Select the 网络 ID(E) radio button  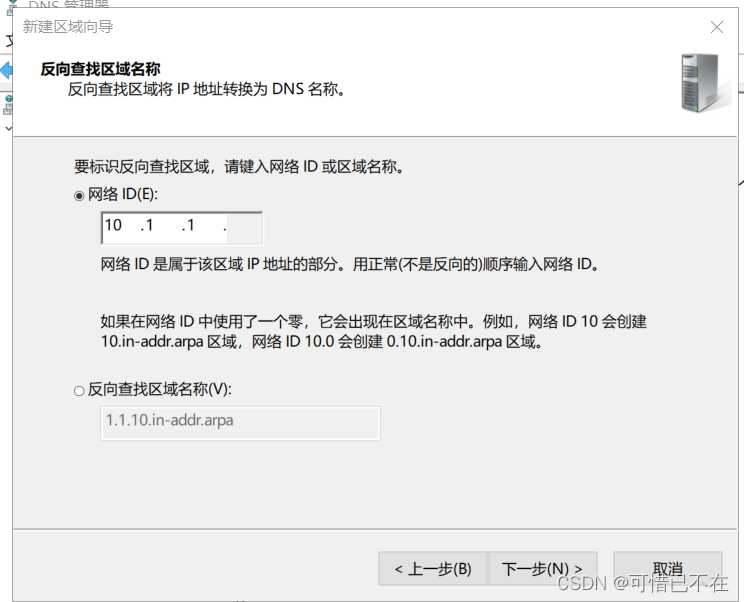pos(79,195)
